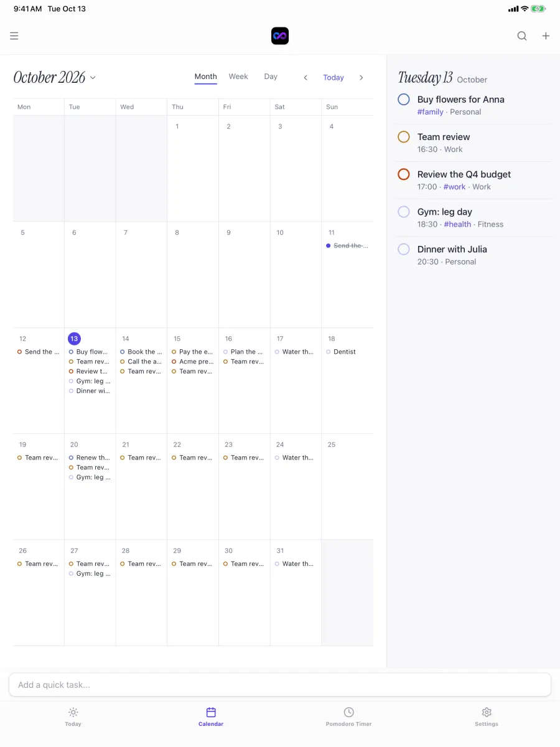Tap the Wi-Fi status icon
Screen dimensions: 560x747
click(525, 9)
